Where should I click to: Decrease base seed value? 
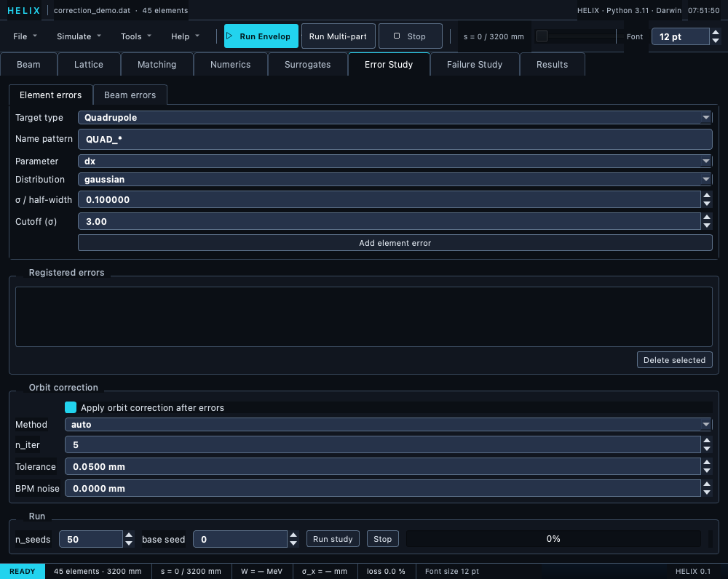pyautogui.click(x=293, y=543)
